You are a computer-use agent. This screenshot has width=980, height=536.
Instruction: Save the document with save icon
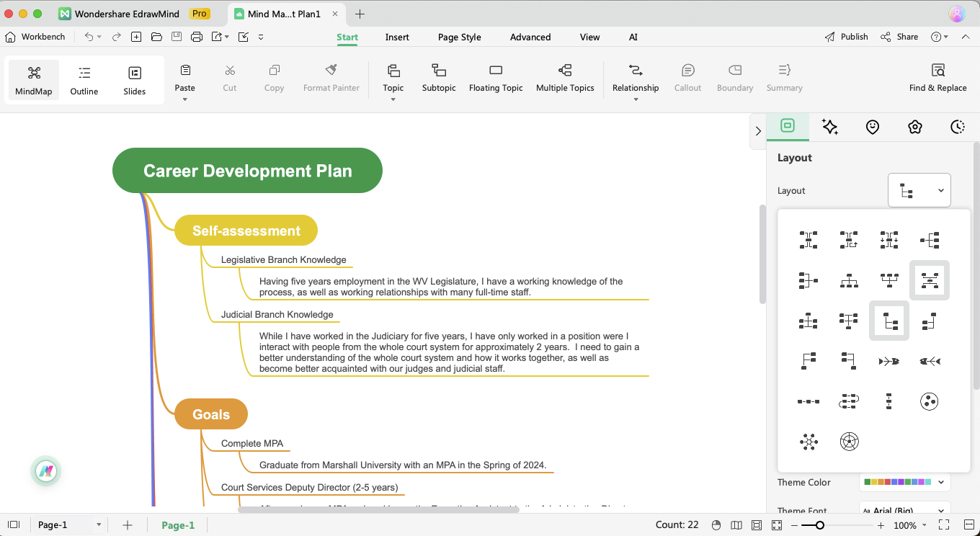point(177,37)
